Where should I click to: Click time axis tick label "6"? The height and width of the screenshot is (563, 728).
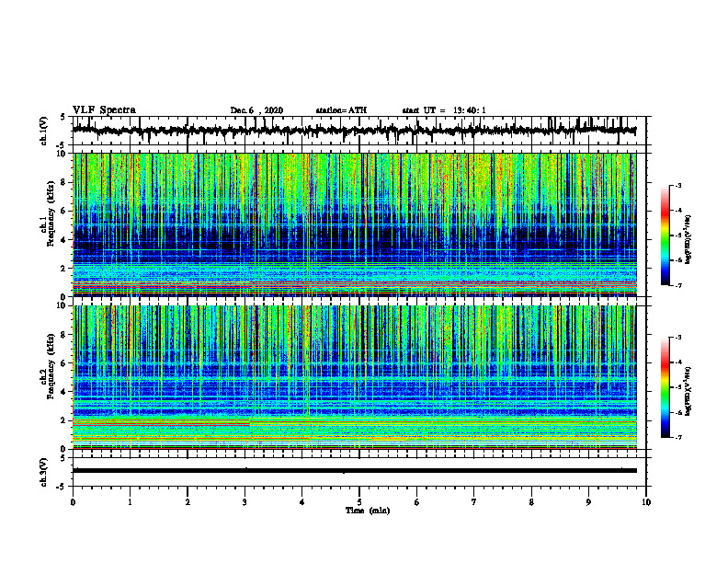417,502
